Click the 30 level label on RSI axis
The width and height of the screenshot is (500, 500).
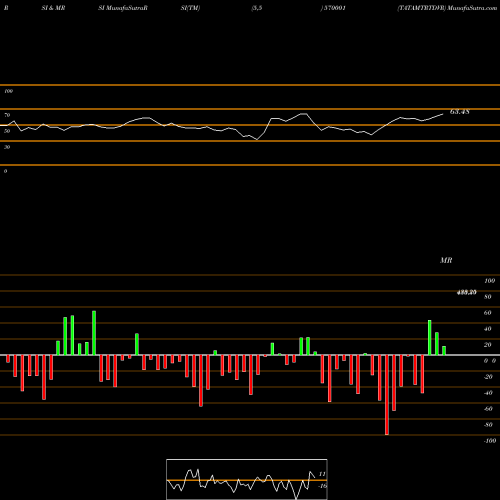coord(7,147)
